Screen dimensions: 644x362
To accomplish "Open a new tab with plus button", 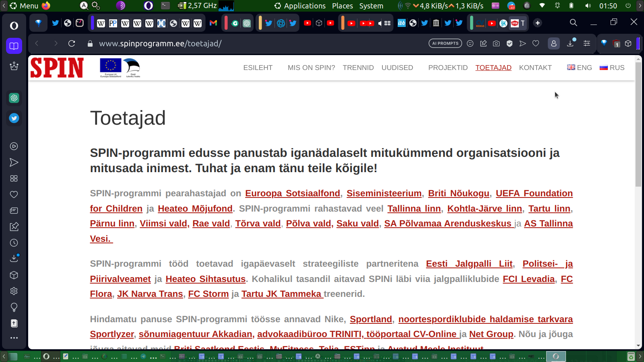I will click(538, 23).
